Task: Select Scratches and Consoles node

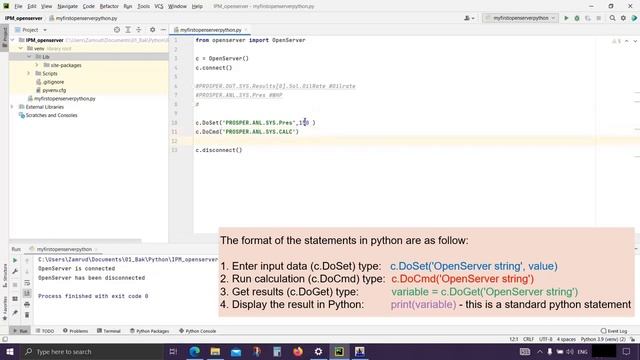Action: click(x=51, y=115)
